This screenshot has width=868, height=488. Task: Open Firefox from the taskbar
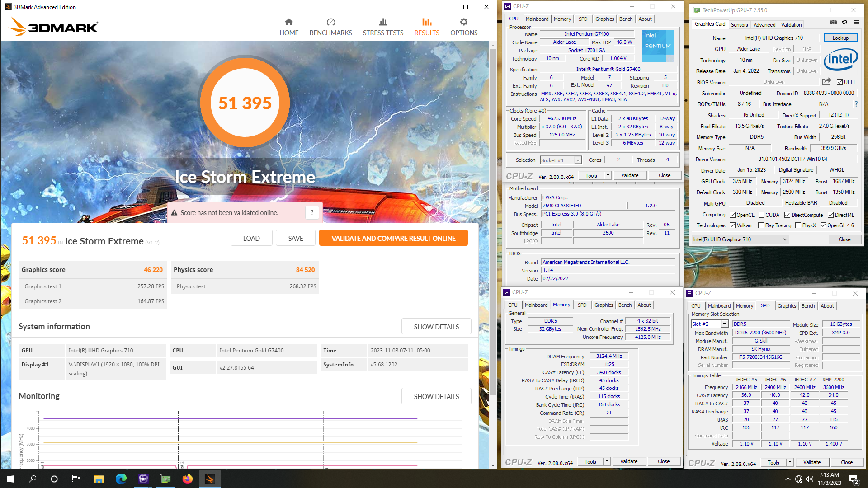188,479
